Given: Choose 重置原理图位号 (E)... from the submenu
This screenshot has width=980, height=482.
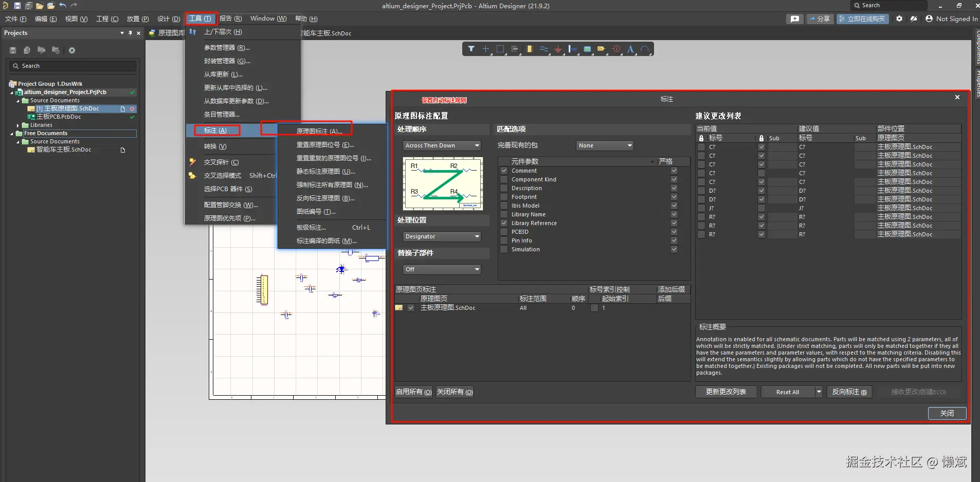Looking at the screenshot, I should [x=325, y=145].
